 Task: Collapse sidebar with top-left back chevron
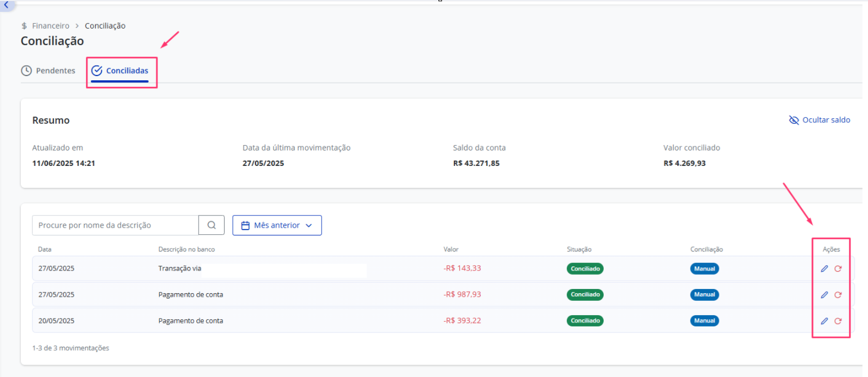click(x=6, y=5)
